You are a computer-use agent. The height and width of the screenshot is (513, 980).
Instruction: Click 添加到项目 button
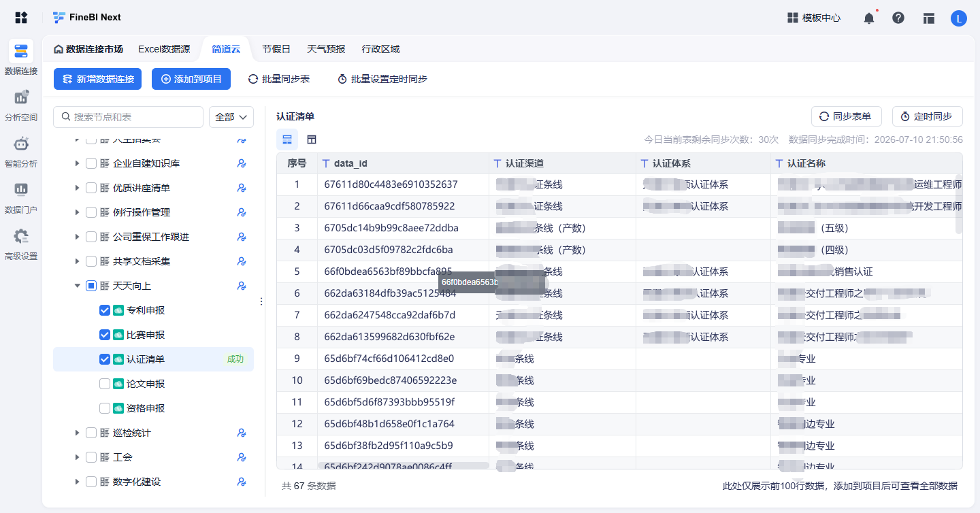pos(191,79)
